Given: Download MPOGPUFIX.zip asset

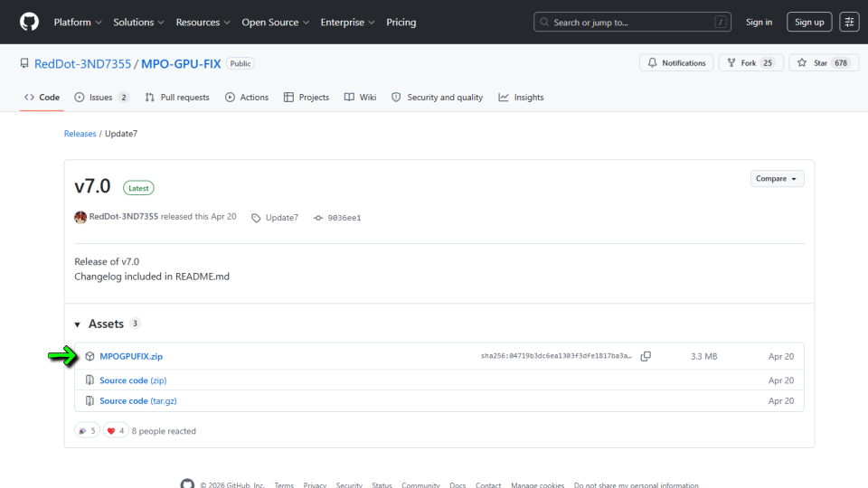Looking at the screenshot, I should pos(131,356).
